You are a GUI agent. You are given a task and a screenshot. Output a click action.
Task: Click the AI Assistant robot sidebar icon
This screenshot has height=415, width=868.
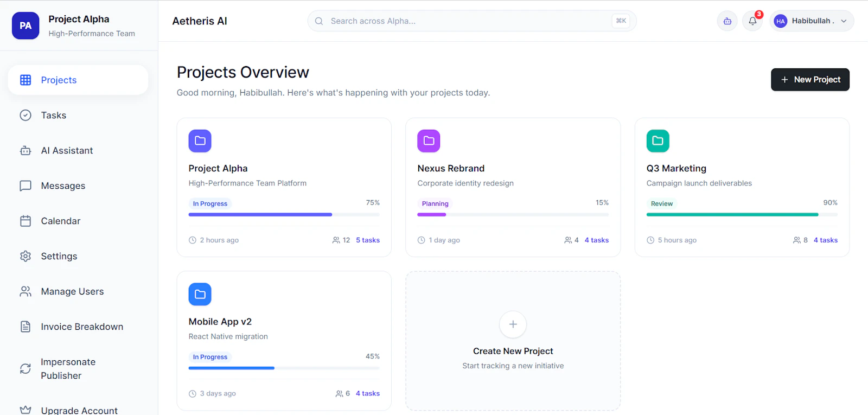tap(25, 150)
